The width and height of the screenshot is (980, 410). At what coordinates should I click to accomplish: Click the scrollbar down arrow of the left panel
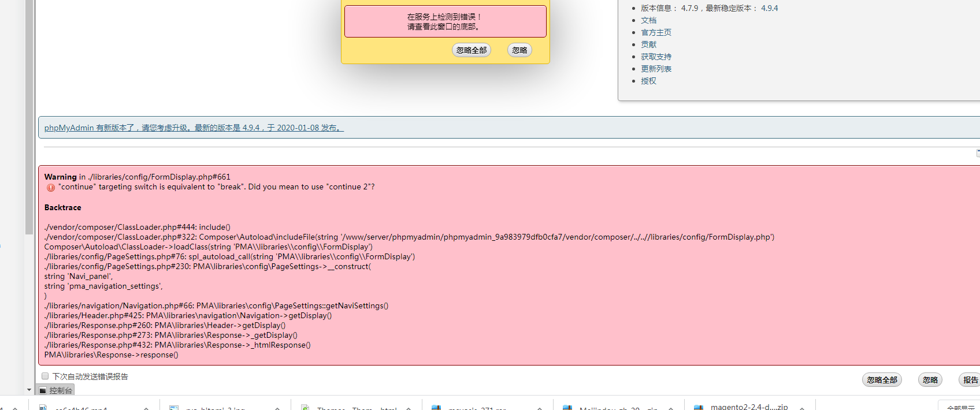(29, 390)
